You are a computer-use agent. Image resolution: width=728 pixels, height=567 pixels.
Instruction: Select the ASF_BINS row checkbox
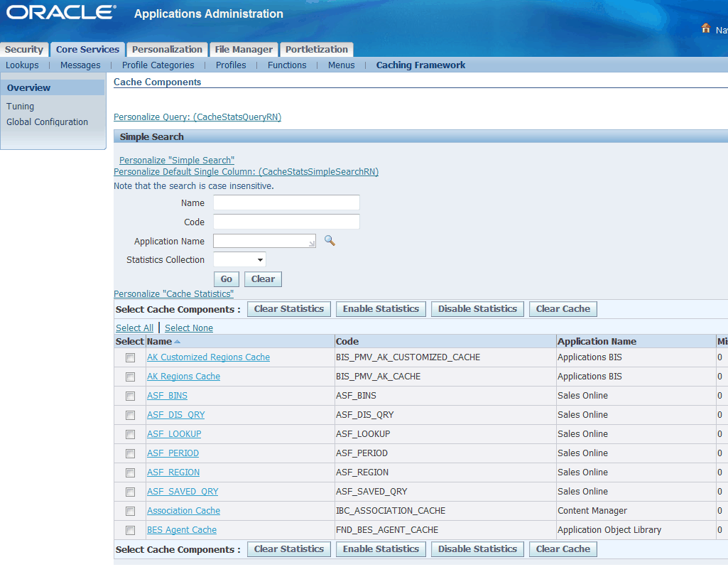[131, 396]
